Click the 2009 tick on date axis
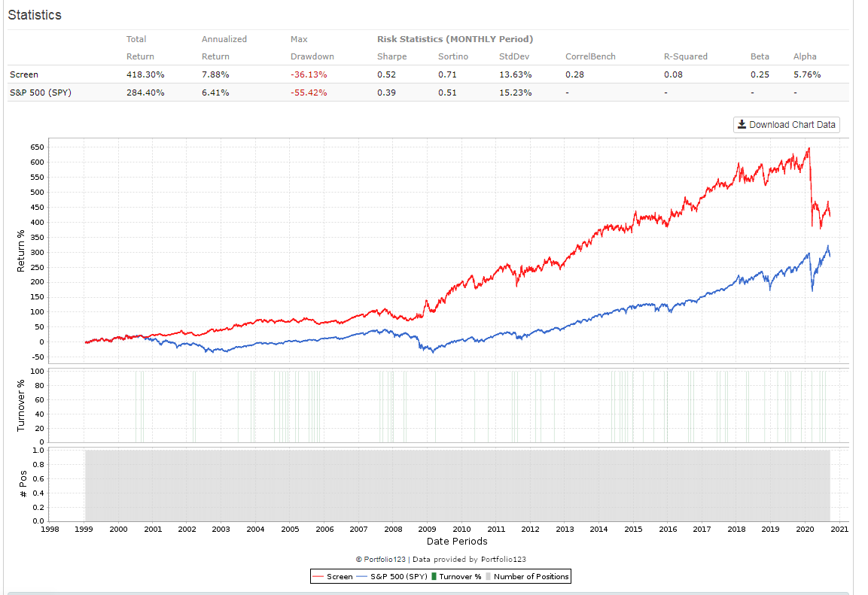Viewport: 868px width, 595px height. [427, 530]
